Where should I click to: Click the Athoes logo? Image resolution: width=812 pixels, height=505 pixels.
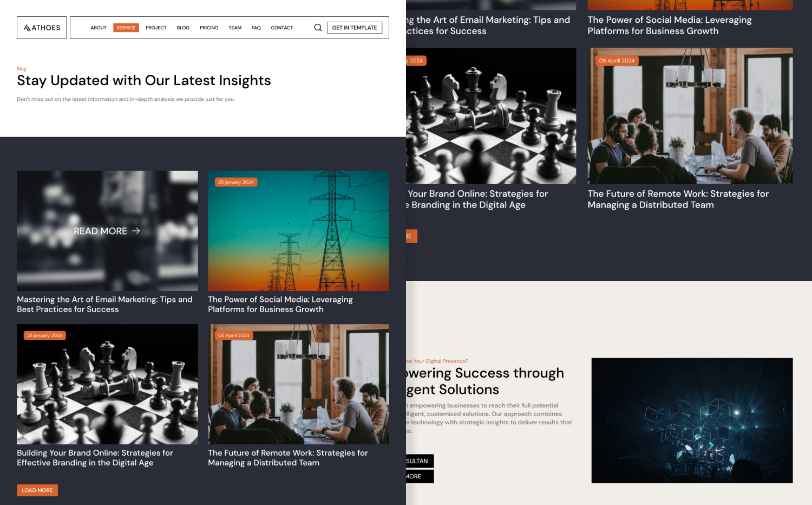(x=42, y=28)
